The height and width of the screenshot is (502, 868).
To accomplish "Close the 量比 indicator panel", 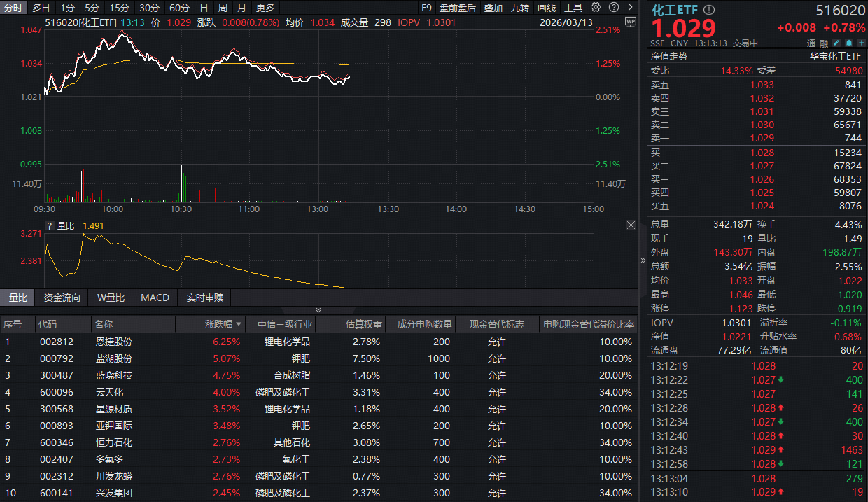I will 631,225.
